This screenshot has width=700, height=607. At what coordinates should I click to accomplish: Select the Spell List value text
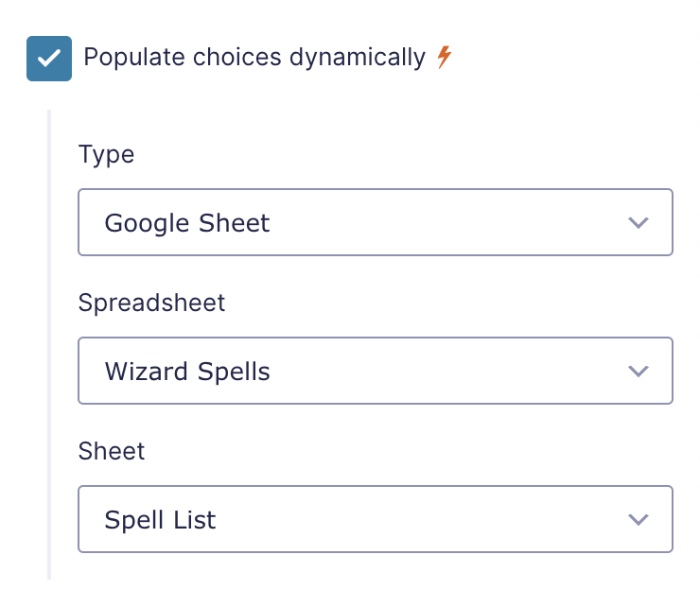(160, 520)
